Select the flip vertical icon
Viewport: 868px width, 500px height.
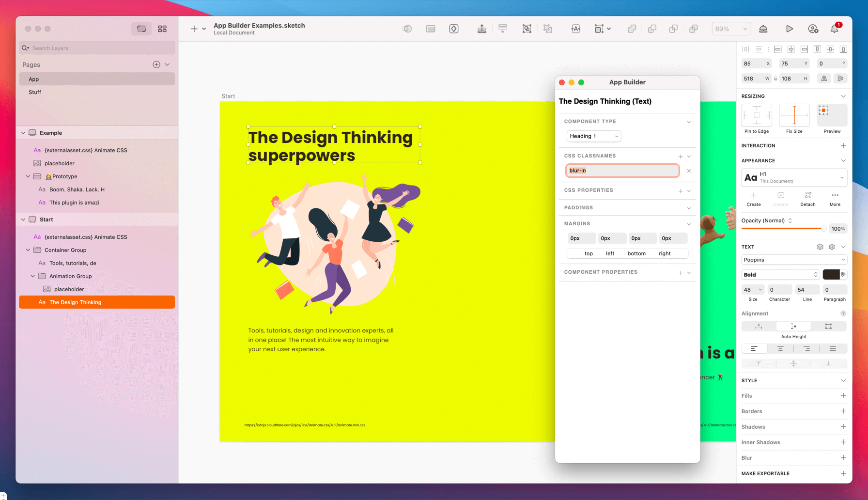pyautogui.click(x=840, y=78)
